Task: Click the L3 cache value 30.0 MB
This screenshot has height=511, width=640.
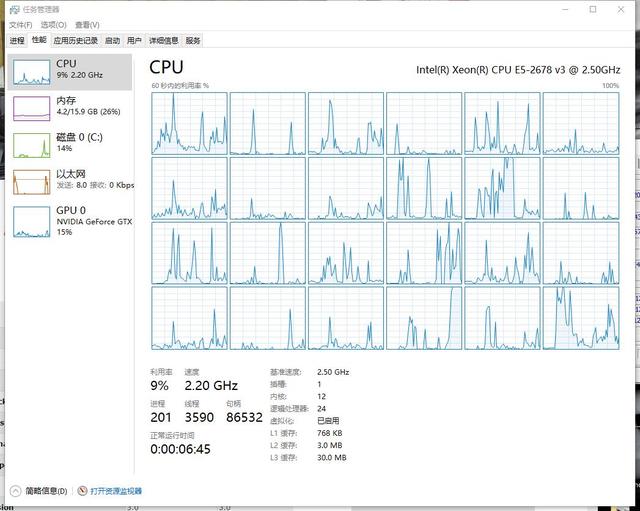Action: [x=332, y=458]
